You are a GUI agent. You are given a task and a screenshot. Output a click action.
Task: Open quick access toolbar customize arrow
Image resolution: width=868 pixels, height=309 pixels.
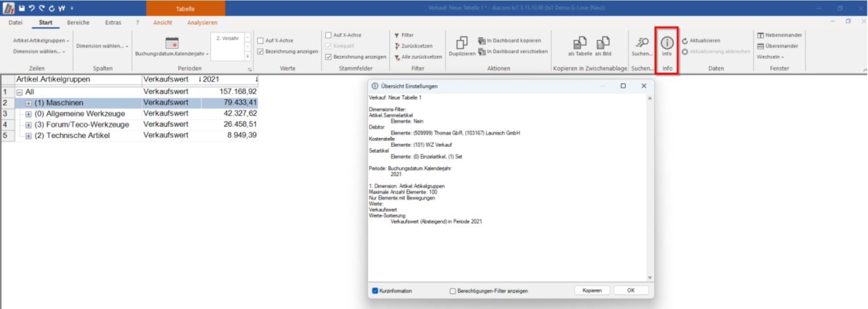[72, 8]
